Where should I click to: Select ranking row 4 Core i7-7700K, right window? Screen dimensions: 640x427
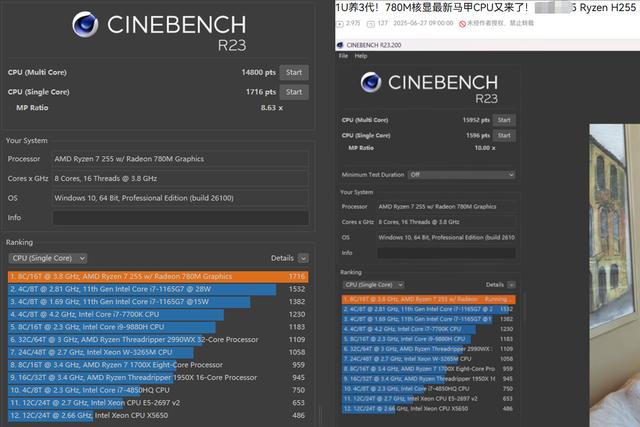[x=429, y=329]
